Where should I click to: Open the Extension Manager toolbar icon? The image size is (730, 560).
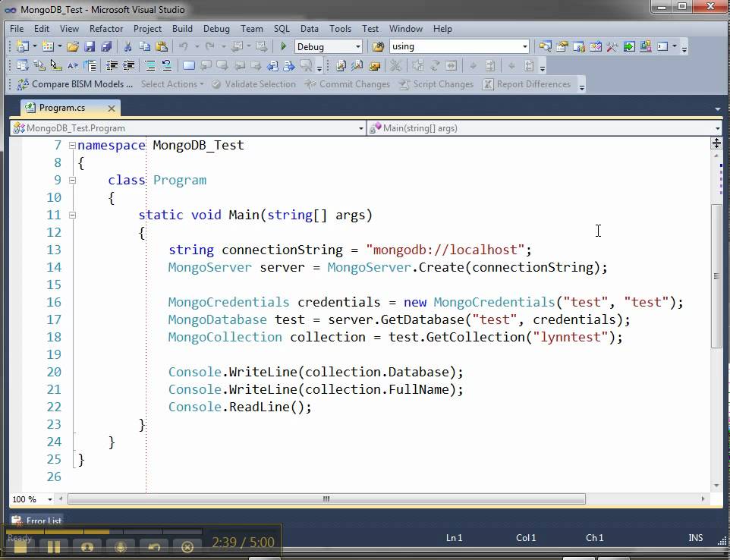pyautogui.click(x=645, y=46)
